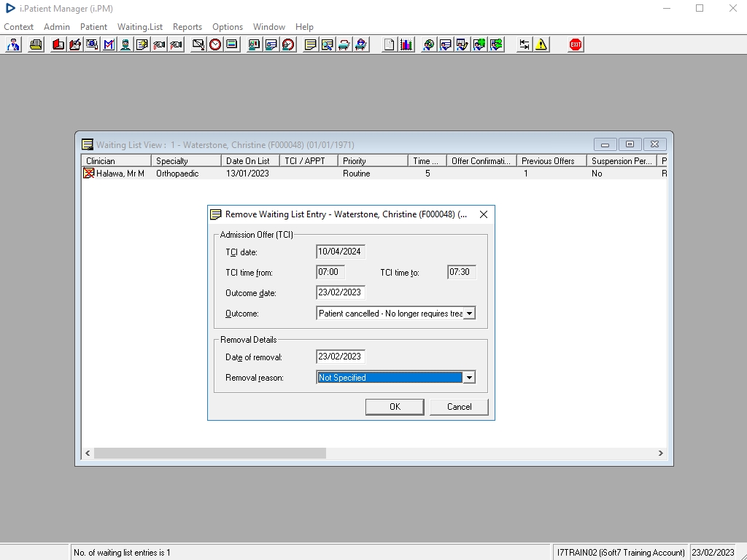Close the Remove Waiting List Entry dialog
This screenshot has width=747, height=560.
point(484,214)
